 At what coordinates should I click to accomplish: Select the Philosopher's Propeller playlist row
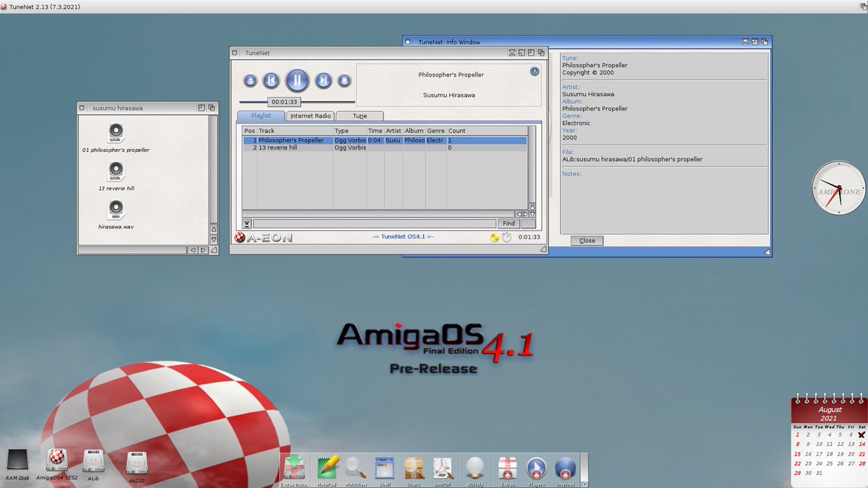click(x=384, y=140)
